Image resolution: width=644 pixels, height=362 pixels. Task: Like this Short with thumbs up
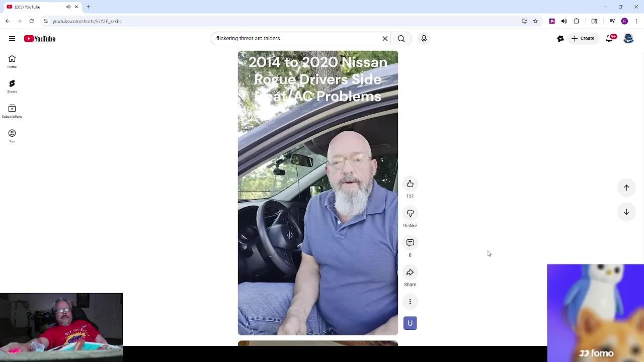point(410,184)
